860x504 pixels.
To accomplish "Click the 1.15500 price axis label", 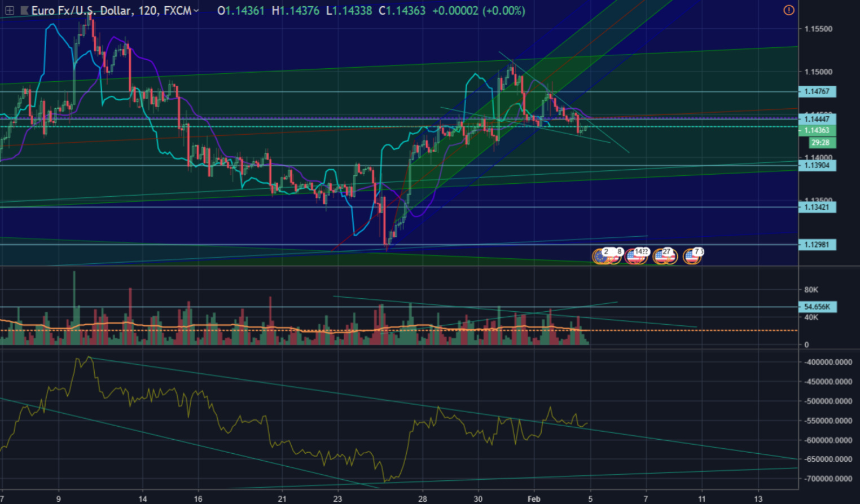I will pos(818,29).
